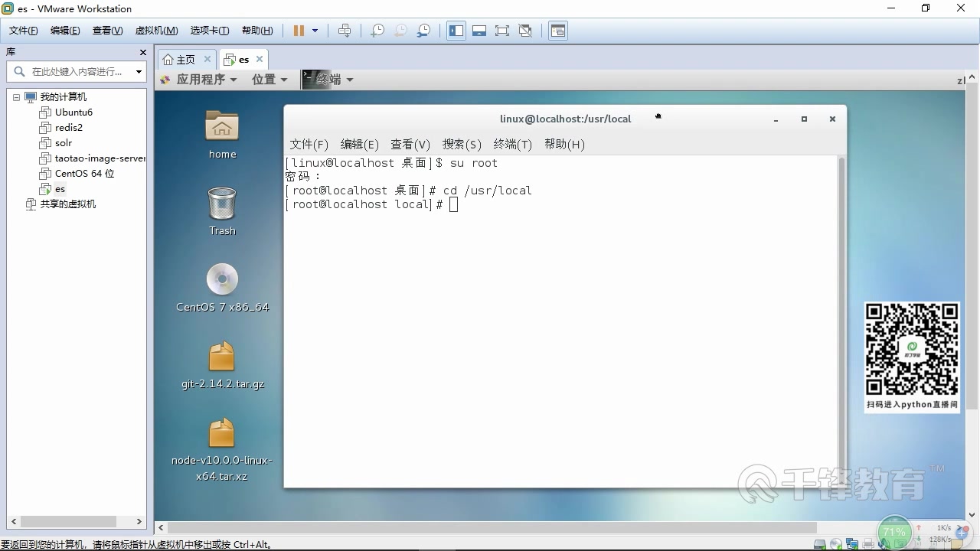The height and width of the screenshot is (551, 980).
Task: Open the library search dropdown arrow
Action: [139, 72]
